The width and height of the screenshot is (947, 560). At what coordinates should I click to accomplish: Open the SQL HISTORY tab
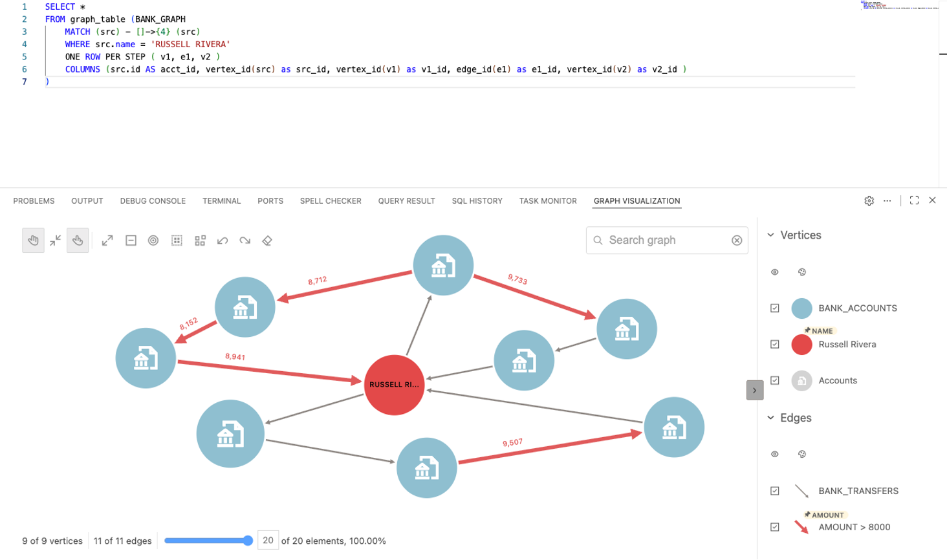(477, 201)
